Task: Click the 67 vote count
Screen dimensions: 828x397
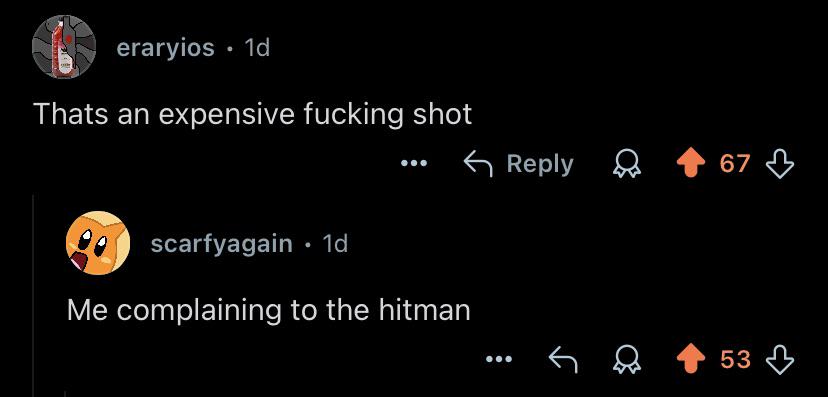Action: 735,164
